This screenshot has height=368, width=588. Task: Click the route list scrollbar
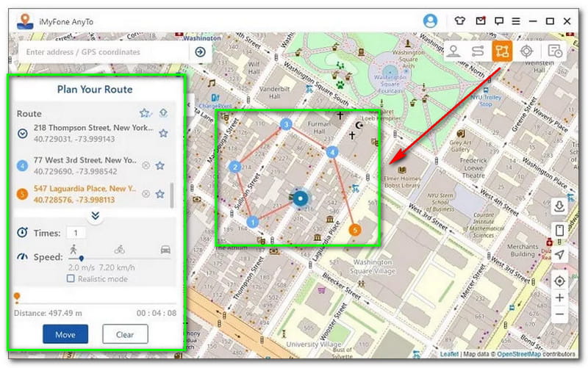[x=172, y=195]
